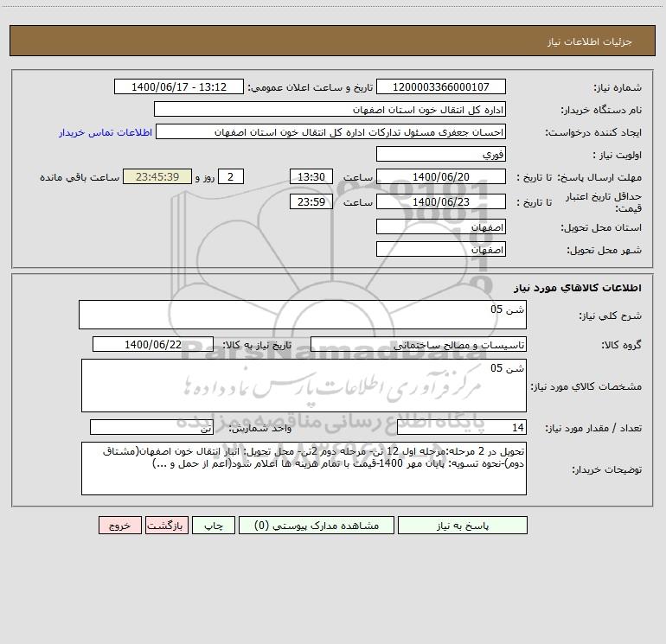
Task: Click the توضیحات خریدار label
Action: point(607,469)
